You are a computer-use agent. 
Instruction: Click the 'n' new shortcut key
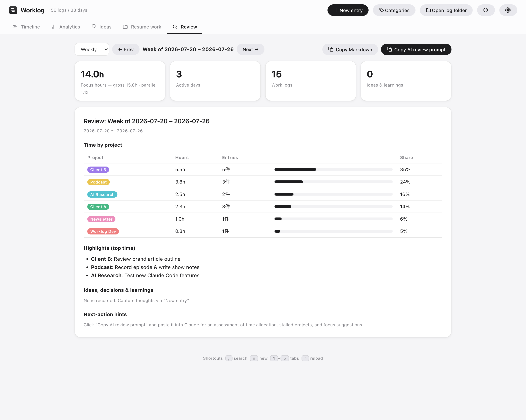pos(254,358)
